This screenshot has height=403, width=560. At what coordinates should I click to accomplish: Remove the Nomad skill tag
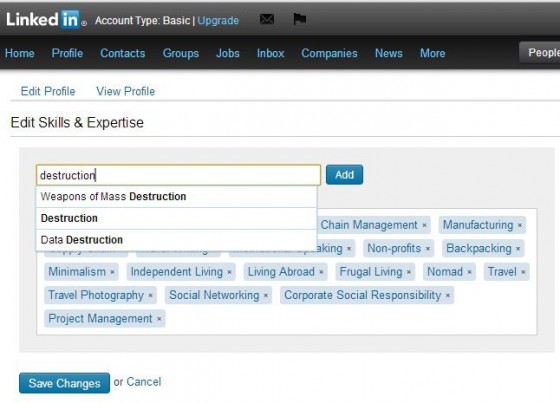click(x=469, y=272)
